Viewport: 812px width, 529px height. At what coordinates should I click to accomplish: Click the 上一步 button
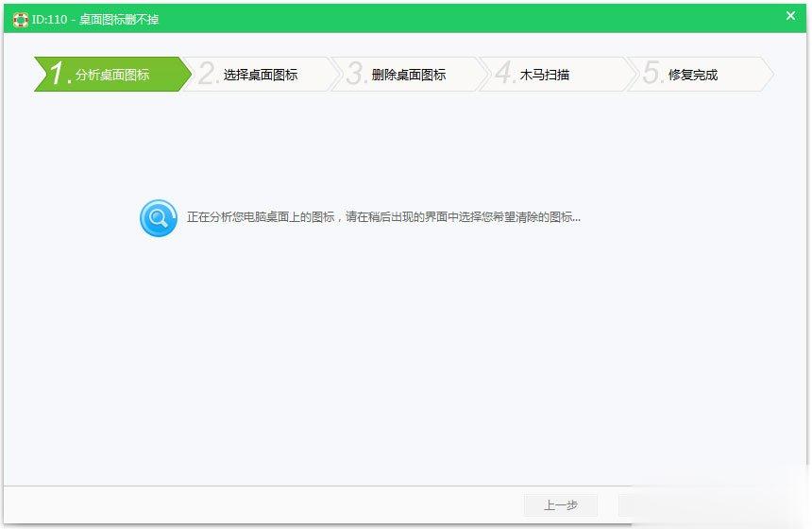(x=561, y=504)
